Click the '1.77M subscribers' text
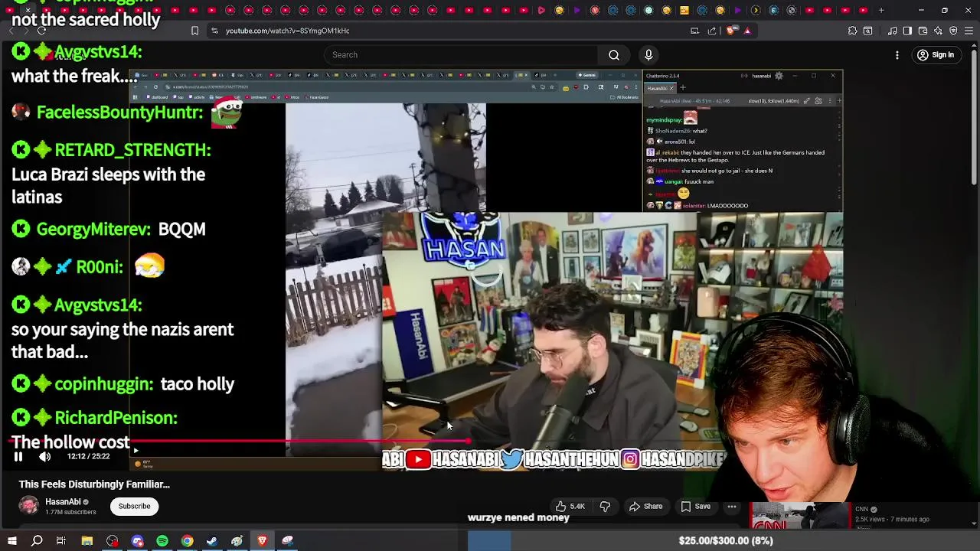This screenshot has width=980, height=551. 70,512
